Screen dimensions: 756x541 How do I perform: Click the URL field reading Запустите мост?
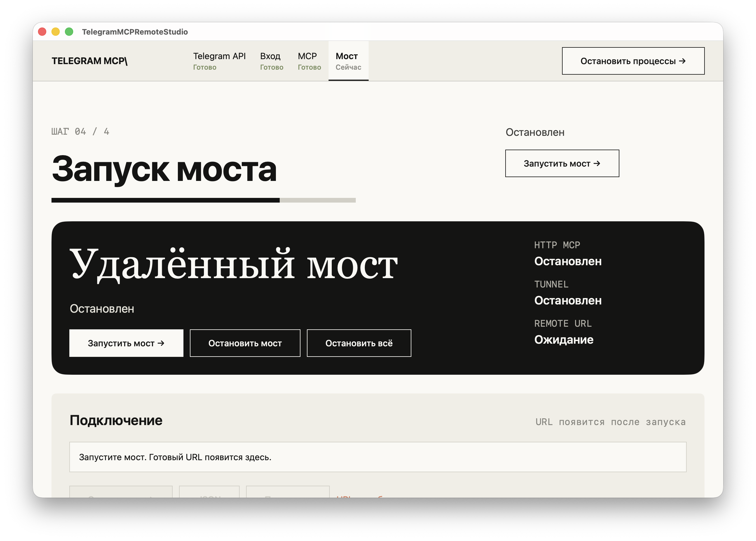pyautogui.click(x=378, y=457)
